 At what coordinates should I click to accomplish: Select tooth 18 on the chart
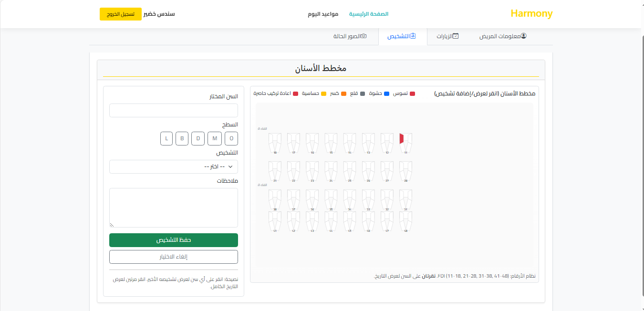[275, 142]
